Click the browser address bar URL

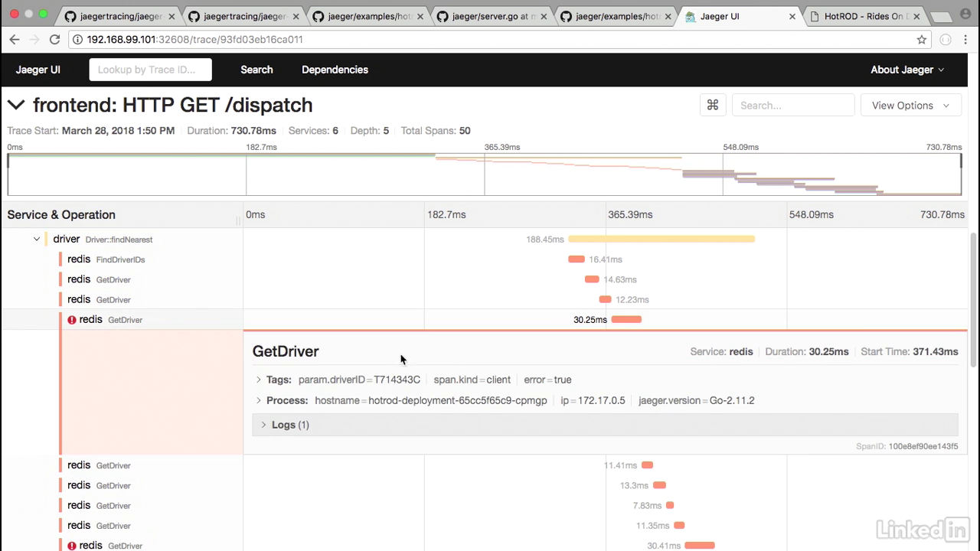[x=195, y=39]
